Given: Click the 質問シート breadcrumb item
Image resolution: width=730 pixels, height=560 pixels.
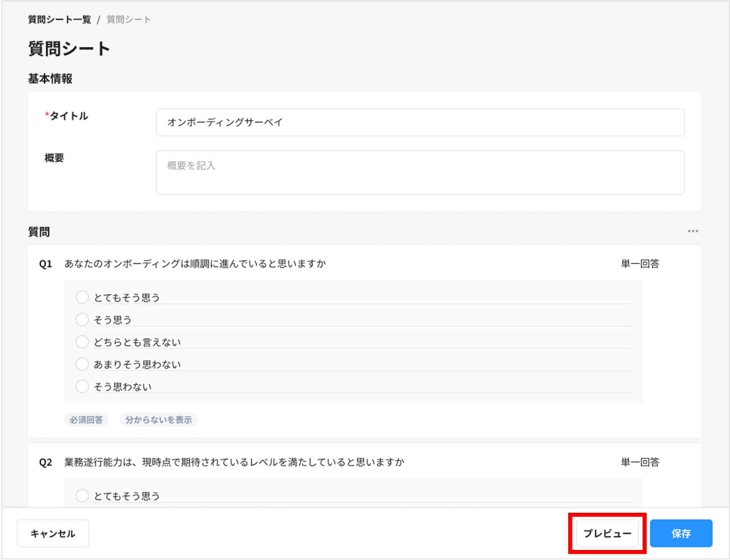Looking at the screenshot, I should (128, 19).
